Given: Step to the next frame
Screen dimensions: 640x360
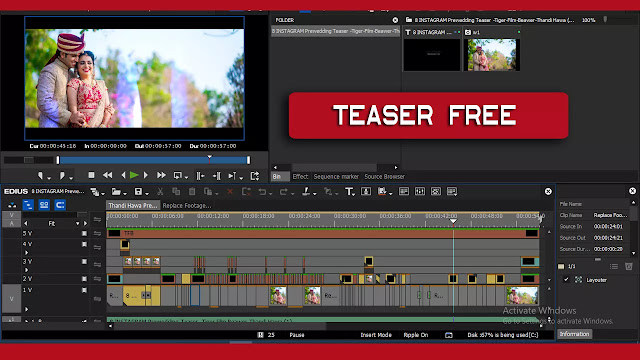Looking at the screenshot, I should (x=146, y=175).
